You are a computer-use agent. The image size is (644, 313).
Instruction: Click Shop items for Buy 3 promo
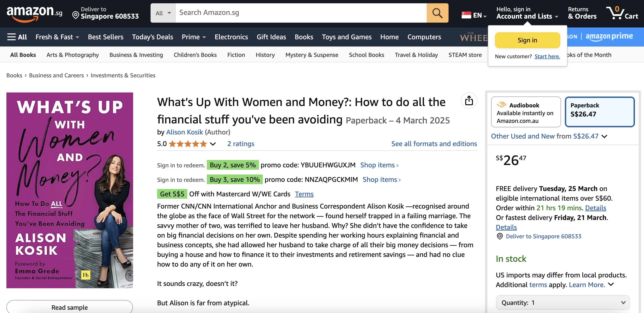[381, 180]
